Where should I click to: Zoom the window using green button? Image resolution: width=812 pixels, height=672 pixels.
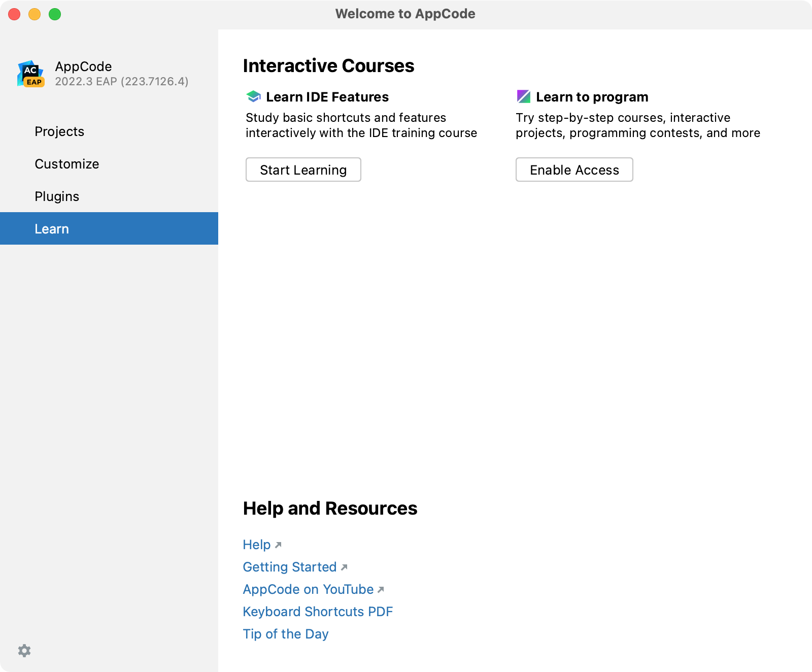(55, 14)
